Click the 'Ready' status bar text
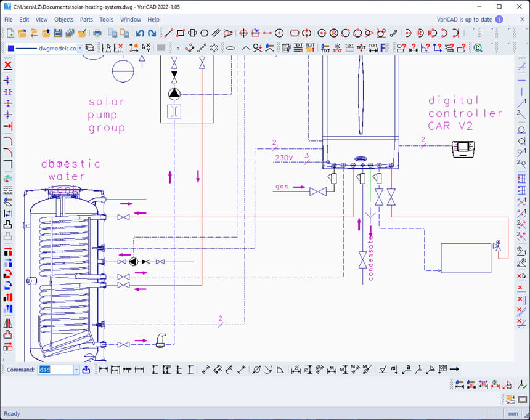The width and height of the screenshot is (530, 420). coord(12,414)
